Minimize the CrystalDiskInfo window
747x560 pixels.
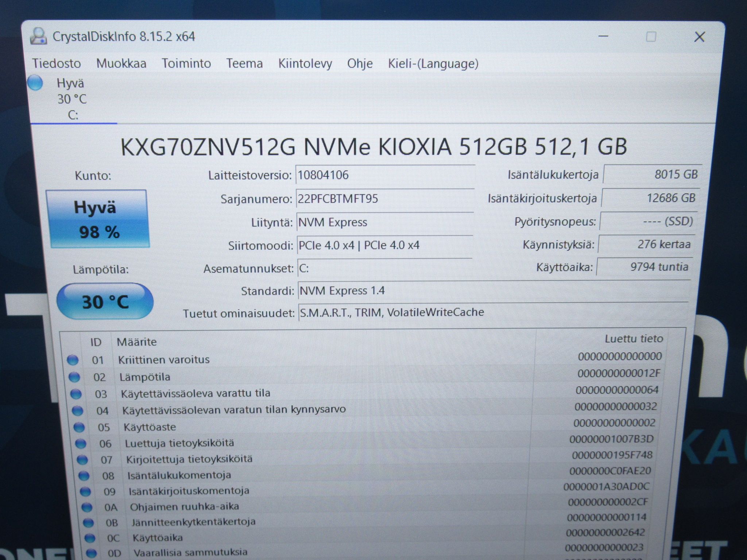click(x=603, y=36)
